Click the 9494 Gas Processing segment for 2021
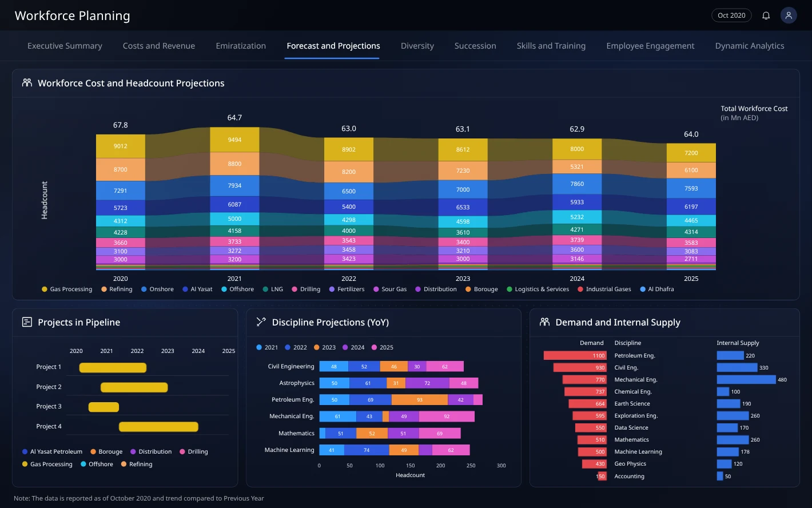Screen dimensions: 812x508 [234, 140]
